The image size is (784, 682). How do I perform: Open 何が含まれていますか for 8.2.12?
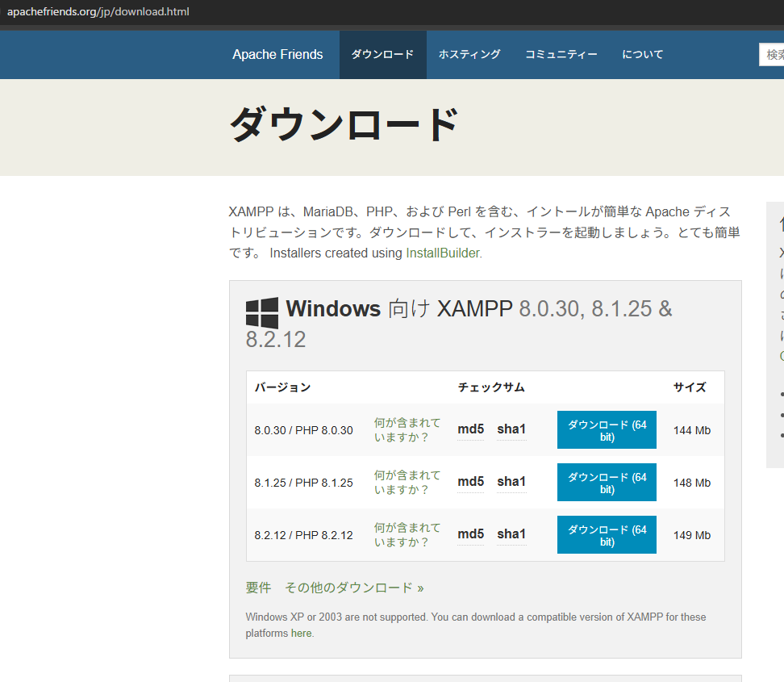tap(407, 535)
